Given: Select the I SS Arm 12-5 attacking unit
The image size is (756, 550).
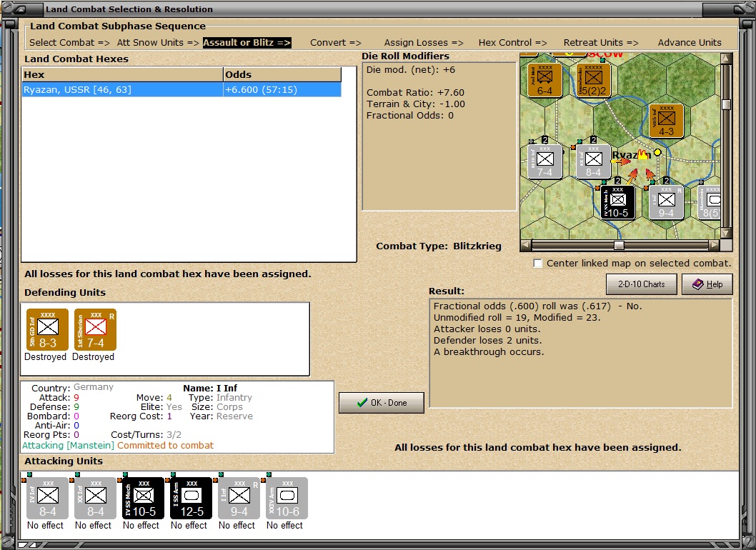Looking at the screenshot, I should pos(191,499).
